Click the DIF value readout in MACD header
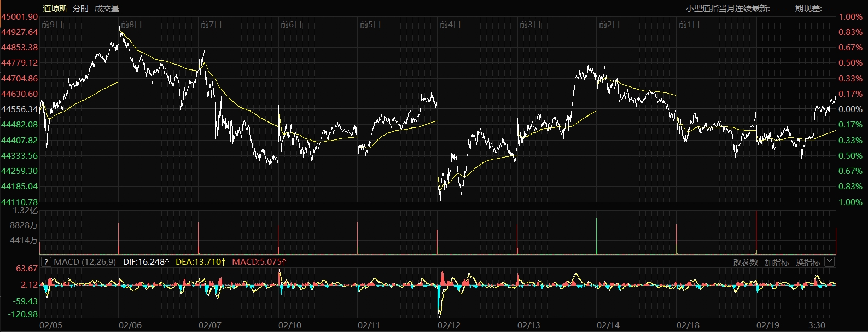 (x=146, y=262)
